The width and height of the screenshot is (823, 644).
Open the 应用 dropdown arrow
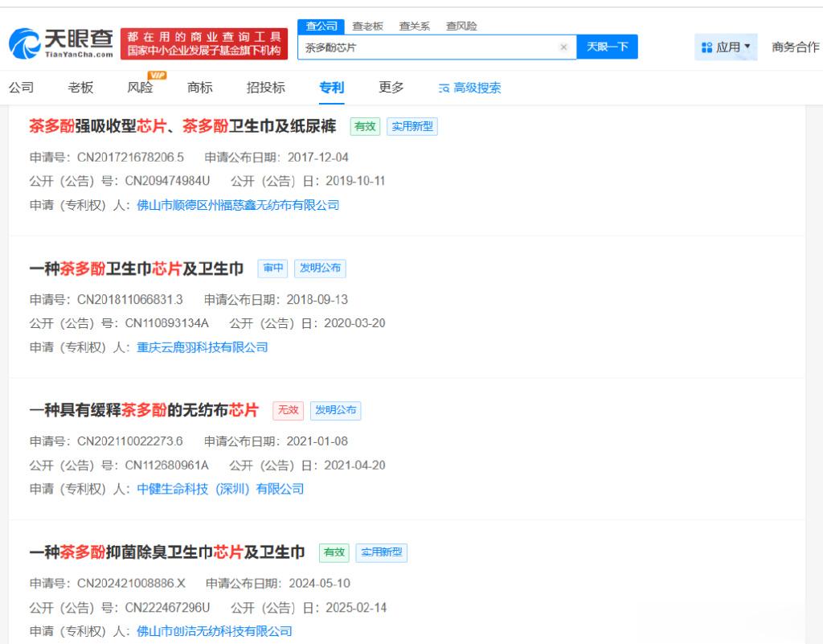[747, 46]
